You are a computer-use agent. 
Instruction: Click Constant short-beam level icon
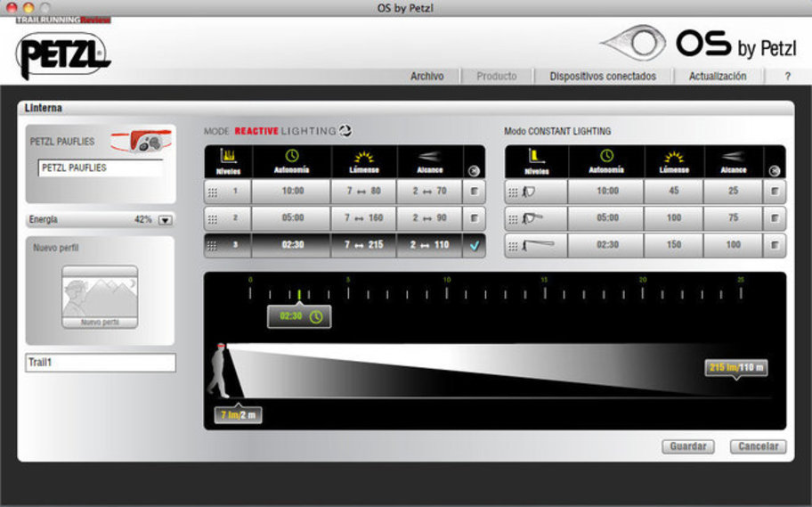point(528,192)
